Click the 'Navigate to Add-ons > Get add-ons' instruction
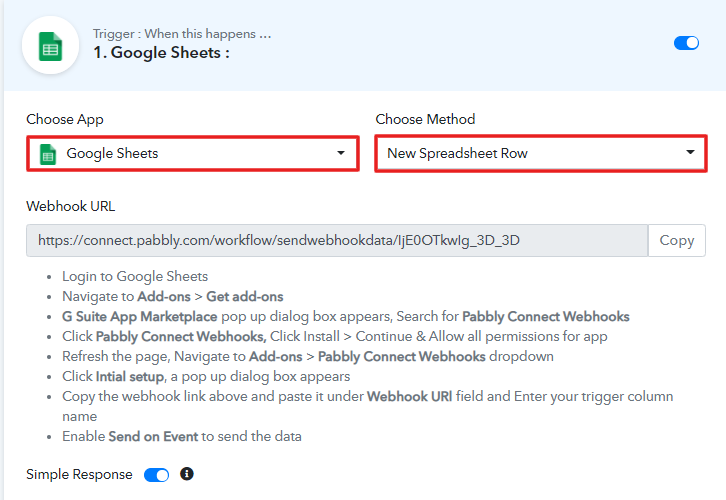The height and width of the screenshot is (500, 726). [x=173, y=296]
